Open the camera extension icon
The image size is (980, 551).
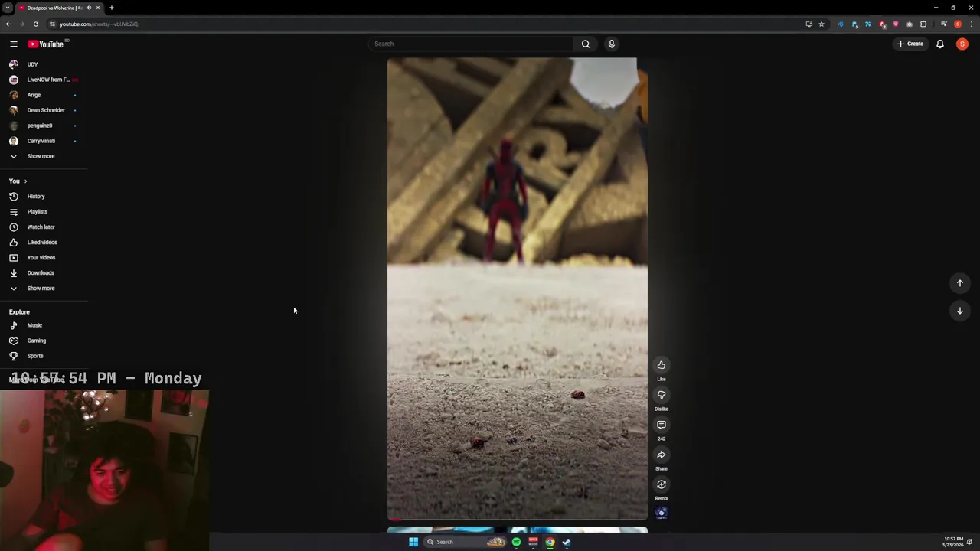coord(910,24)
